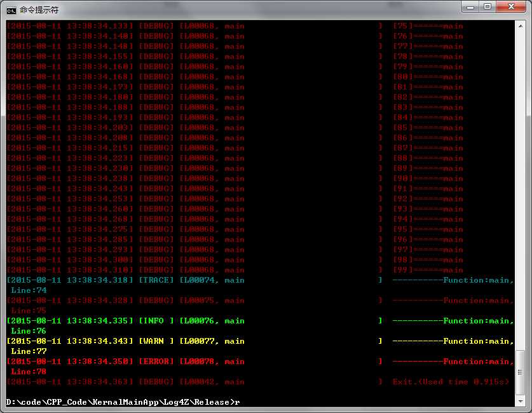Click the 命令提示符 title bar text
Screen dimensions: 532x413
39,10
